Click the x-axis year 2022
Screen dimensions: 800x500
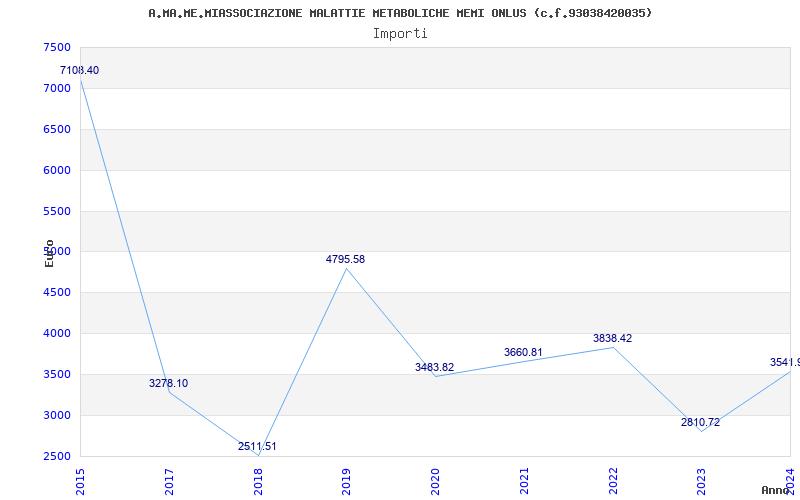[613, 481]
